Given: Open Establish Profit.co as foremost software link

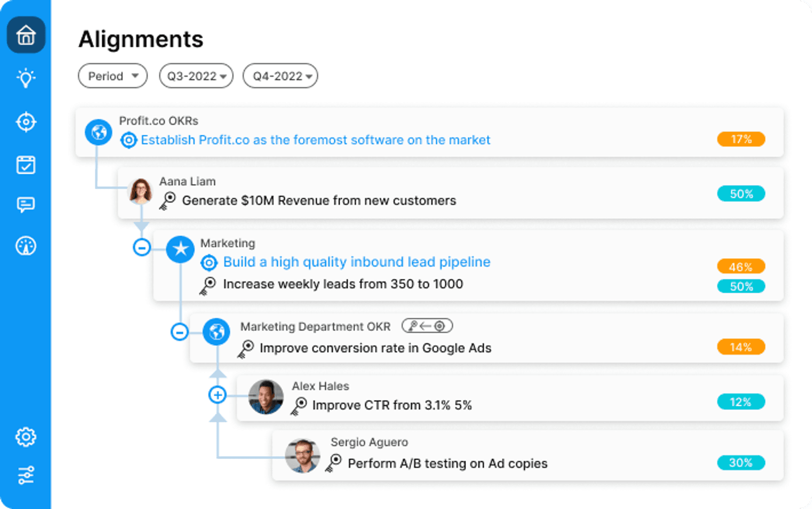Looking at the screenshot, I should coord(315,140).
